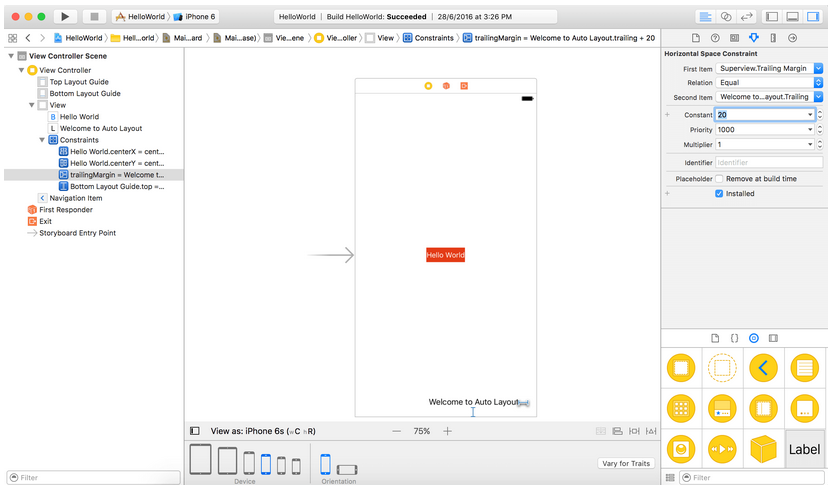Open the Assistant editor
836x485 pixels.
click(x=726, y=17)
